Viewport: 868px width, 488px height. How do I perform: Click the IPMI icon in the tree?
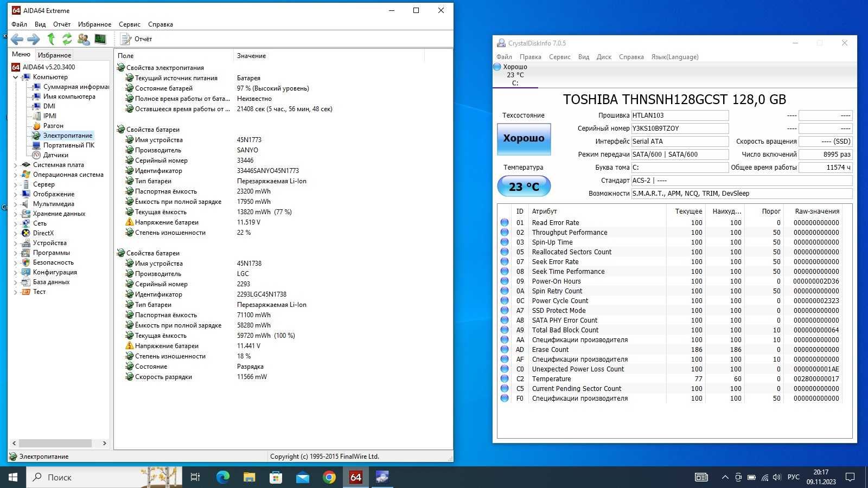click(x=36, y=116)
